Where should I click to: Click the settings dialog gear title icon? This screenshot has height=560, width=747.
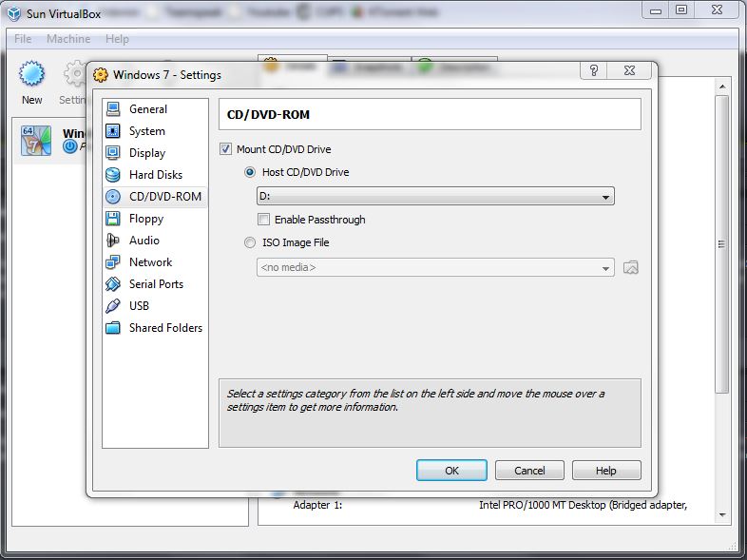click(x=101, y=75)
